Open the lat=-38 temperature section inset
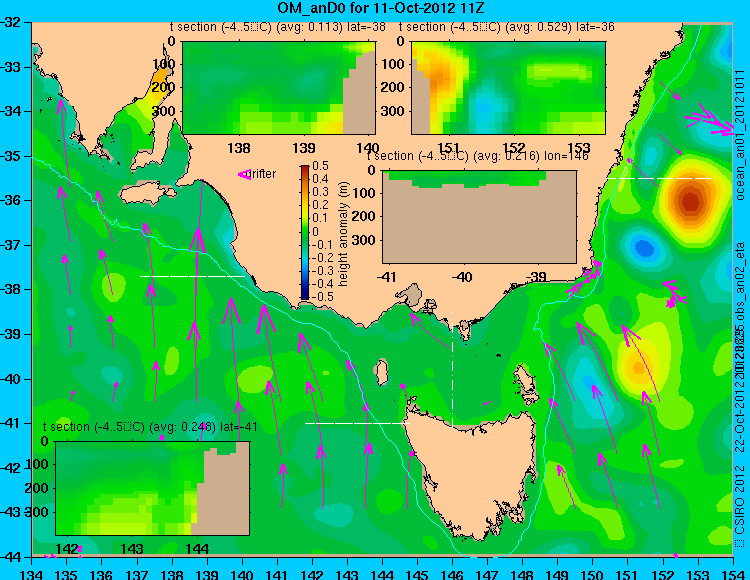 click(279, 88)
